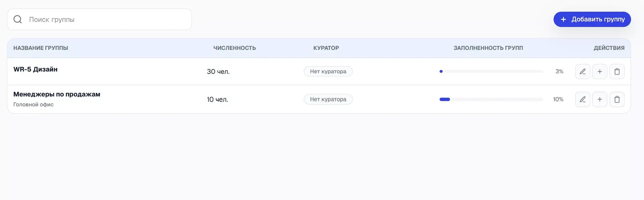The width and height of the screenshot is (644, 200).
Task: Open the Менеджеры по продажам group name
Action: click(x=57, y=94)
